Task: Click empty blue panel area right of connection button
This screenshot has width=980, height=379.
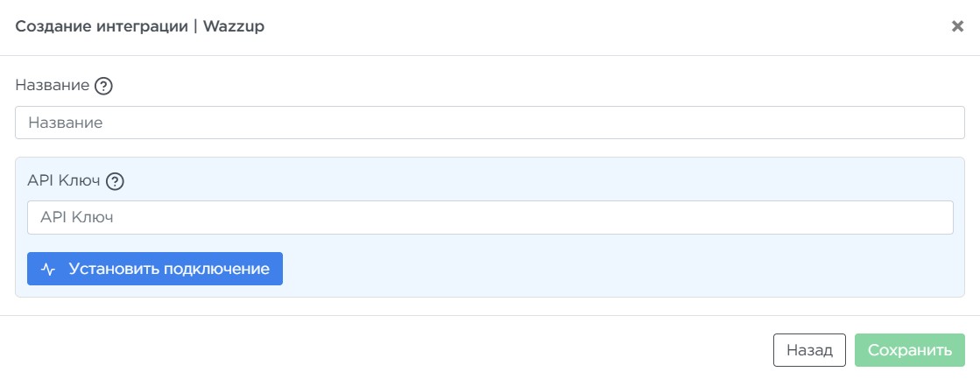Action: coord(613,269)
